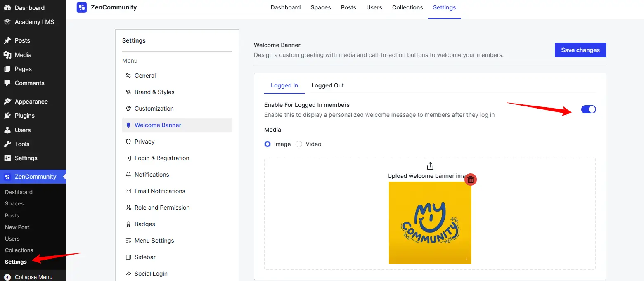Open Welcome Banner settings menu item
644x281 pixels.
point(177,125)
